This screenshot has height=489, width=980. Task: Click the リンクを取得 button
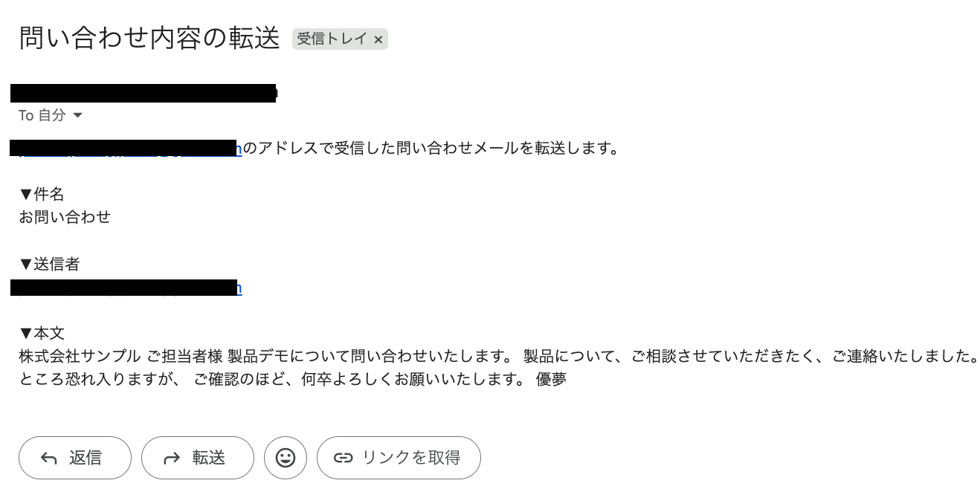[x=399, y=458]
